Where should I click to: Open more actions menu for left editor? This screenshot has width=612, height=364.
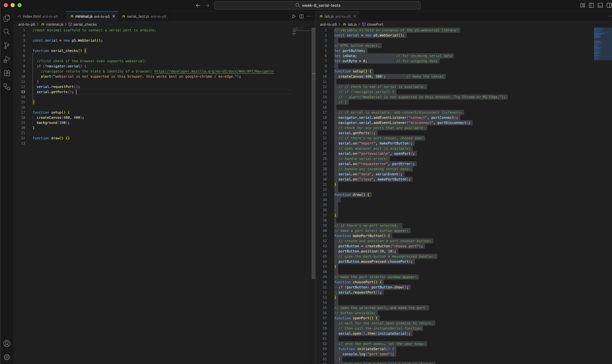coord(309,16)
